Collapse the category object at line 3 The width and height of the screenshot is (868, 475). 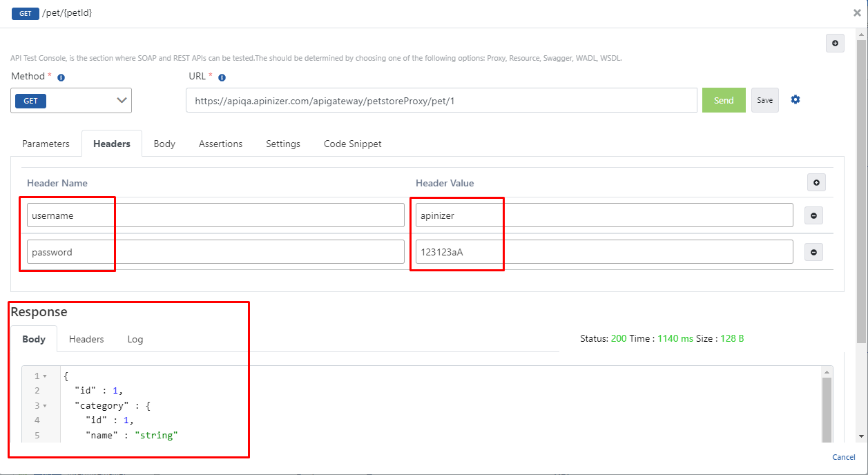45,406
